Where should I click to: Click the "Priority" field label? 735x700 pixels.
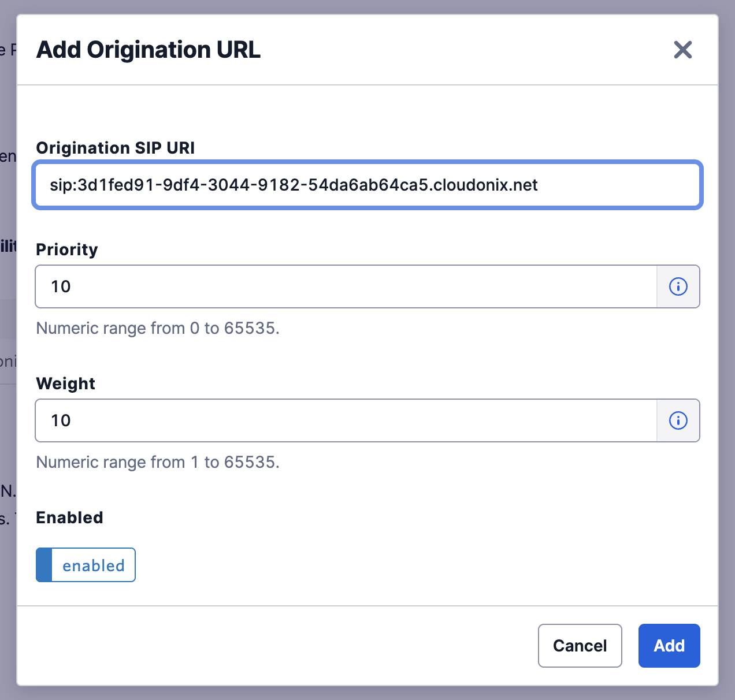67,250
